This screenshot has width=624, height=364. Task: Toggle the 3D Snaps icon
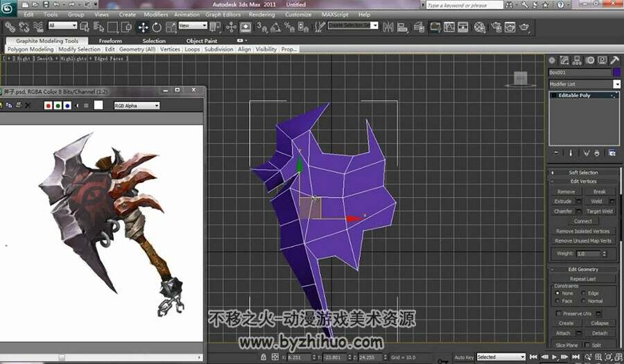point(262,27)
